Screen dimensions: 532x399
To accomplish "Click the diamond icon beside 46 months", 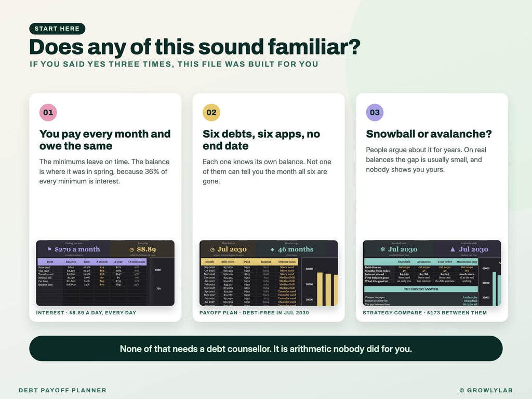I will coord(272,250).
